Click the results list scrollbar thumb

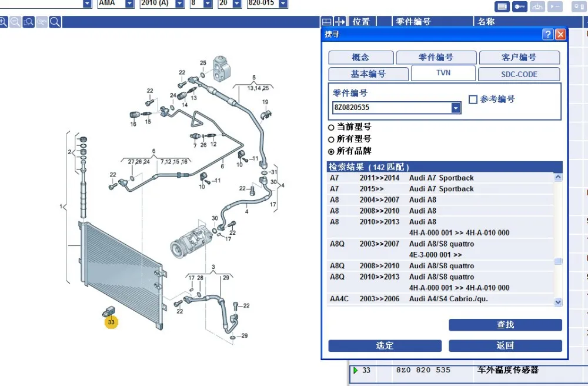click(558, 261)
